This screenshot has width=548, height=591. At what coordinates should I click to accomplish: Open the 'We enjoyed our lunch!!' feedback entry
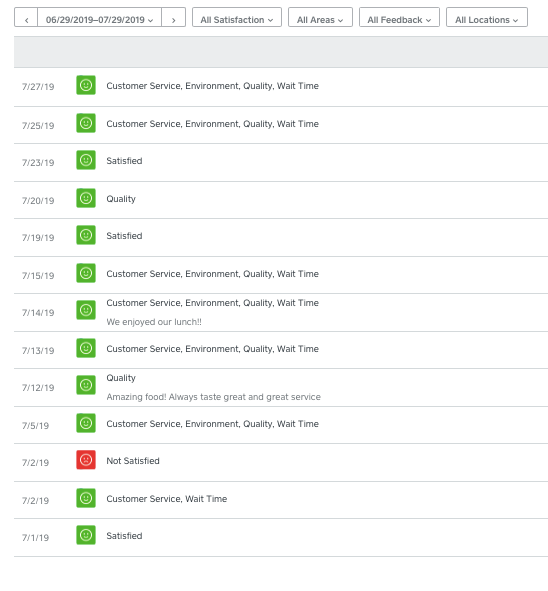[x=281, y=312]
